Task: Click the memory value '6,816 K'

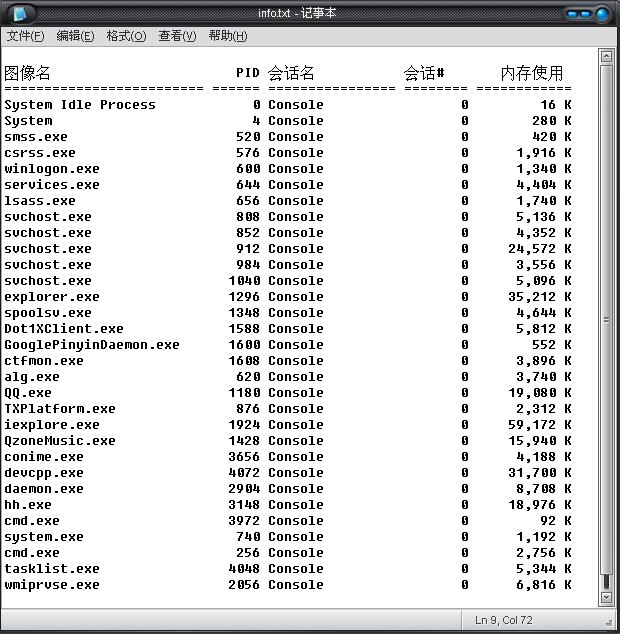Action: tap(544, 585)
